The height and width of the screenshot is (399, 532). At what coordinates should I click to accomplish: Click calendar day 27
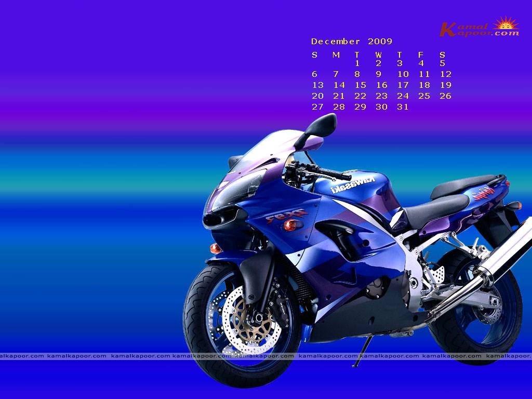(x=318, y=107)
